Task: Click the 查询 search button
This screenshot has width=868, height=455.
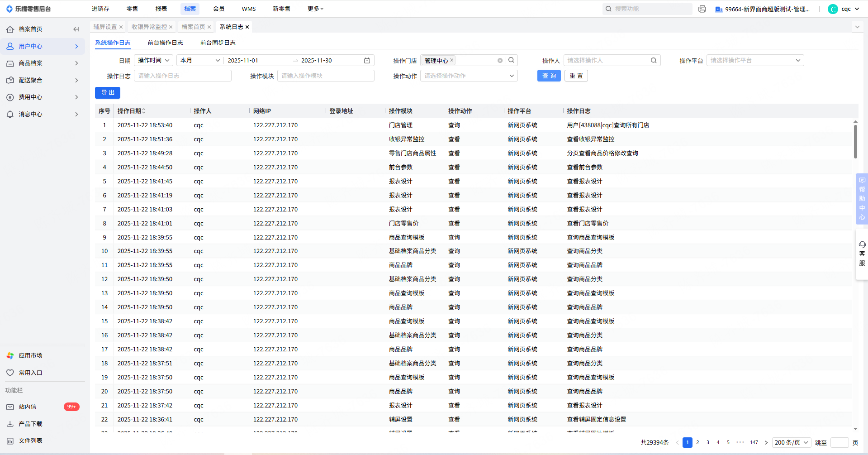Action: pyautogui.click(x=549, y=76)
